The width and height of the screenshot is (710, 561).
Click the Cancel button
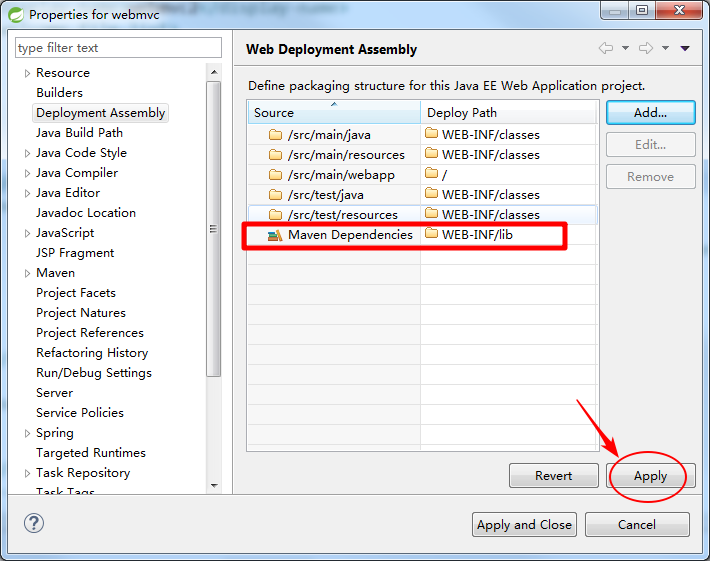tap(637, 525)
